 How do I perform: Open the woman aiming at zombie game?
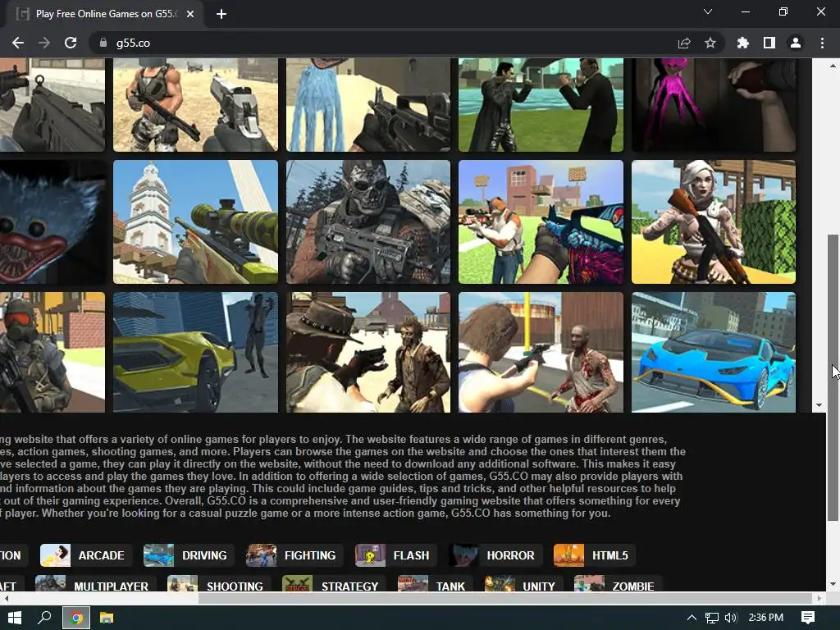point(541,353)
